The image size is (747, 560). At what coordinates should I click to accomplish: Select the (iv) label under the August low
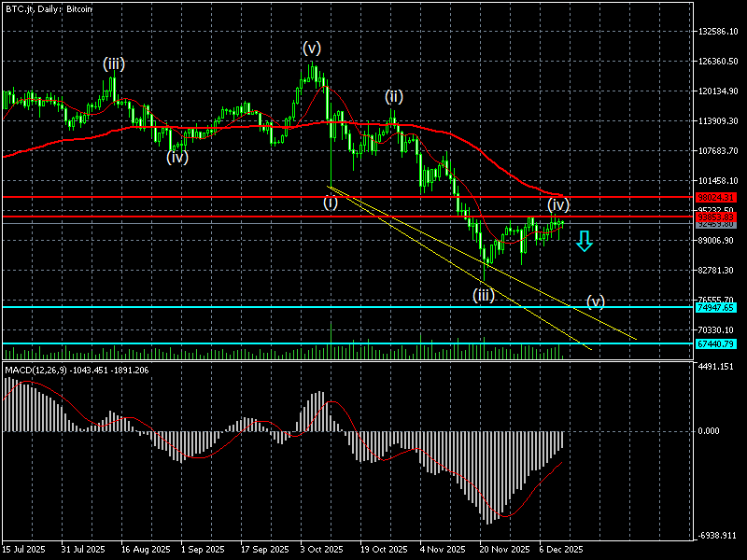click(x=177, y=157)
